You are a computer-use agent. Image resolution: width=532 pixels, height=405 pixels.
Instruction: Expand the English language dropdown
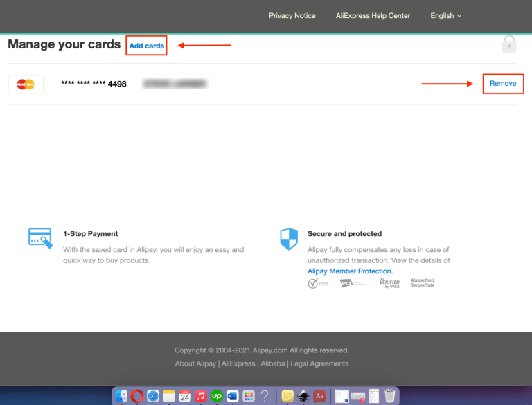pos(446,16)
